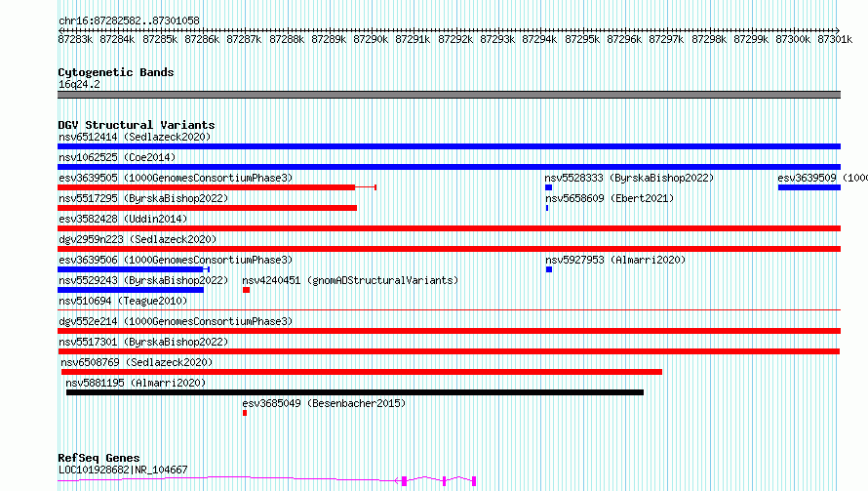Click the blue nsv5529243 variant bar
Viewport: 868px width, 491px height.
131,290
